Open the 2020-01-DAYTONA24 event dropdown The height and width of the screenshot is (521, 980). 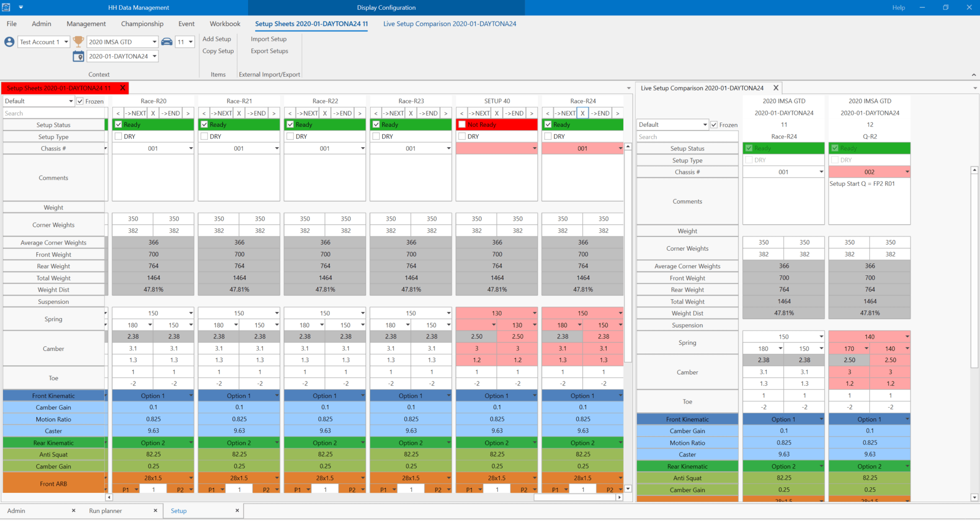(x=154, y=56)
